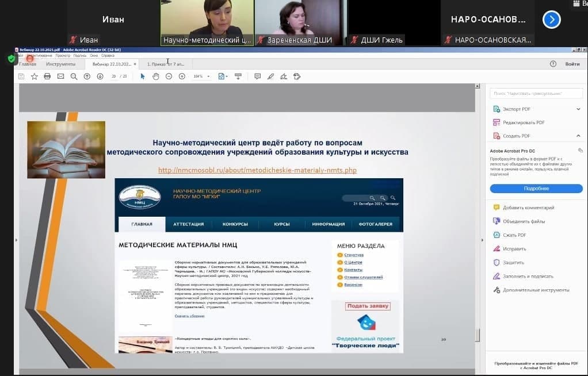This screenshot has height=376, width=588.
Task: Open the Окно menu
Action: [94, 56]
